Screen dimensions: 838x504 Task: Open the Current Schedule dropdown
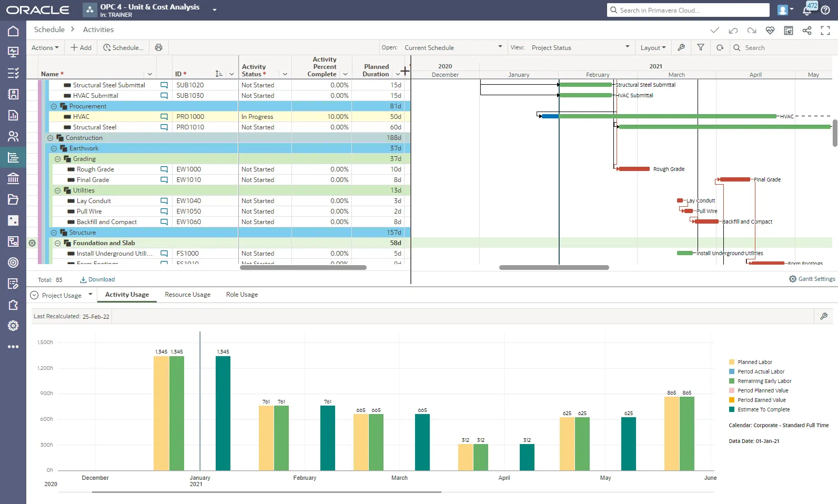point(453,47)
